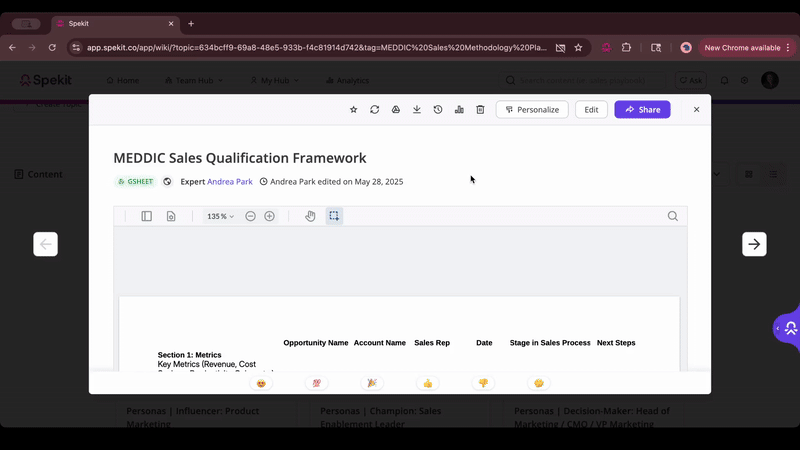Open a new browser tab
The image size is (800, 450).
click(191, 23)
